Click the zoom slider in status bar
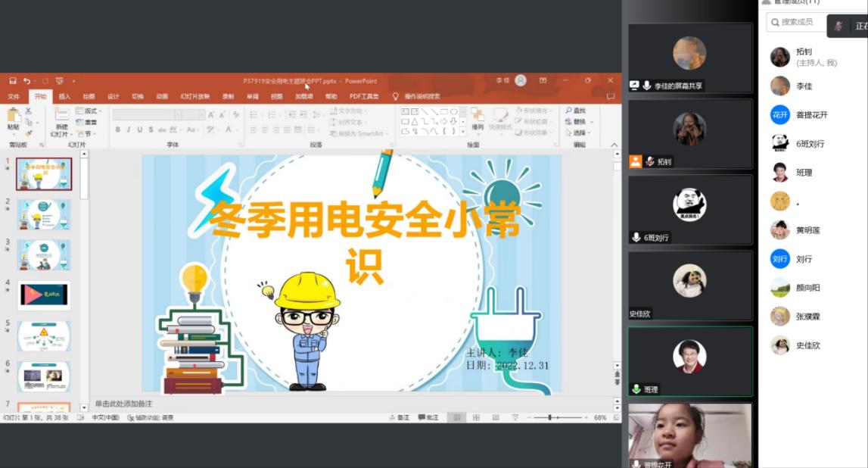 pyautogui.click(x=558, y=417)
